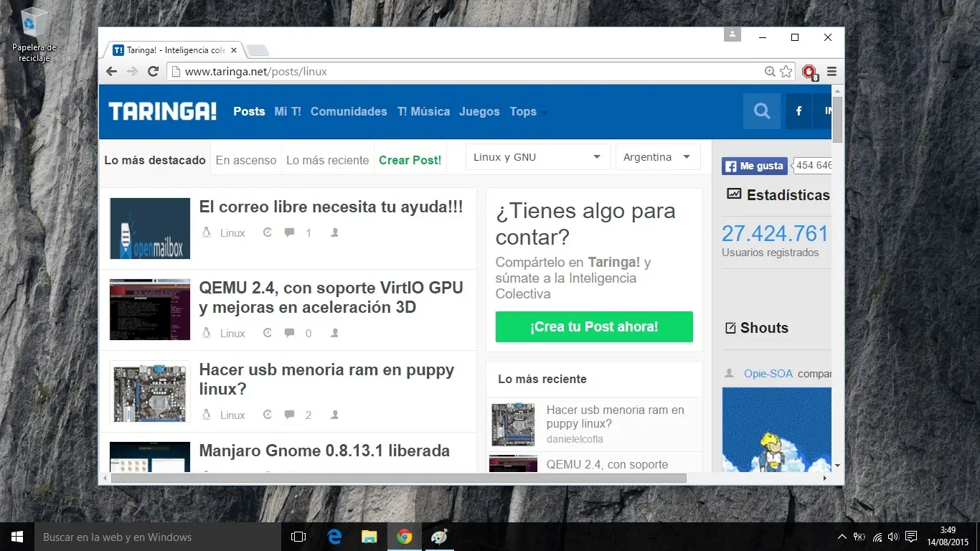Open Chrome from the taskbar
The height and width of the screenshot is (551, 980).
coord(404,537)
